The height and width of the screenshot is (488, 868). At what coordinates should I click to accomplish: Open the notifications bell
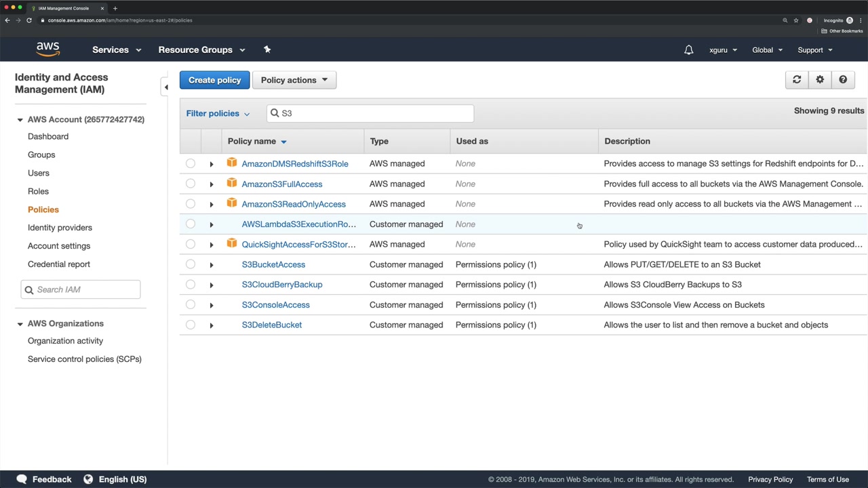[688, 49]
